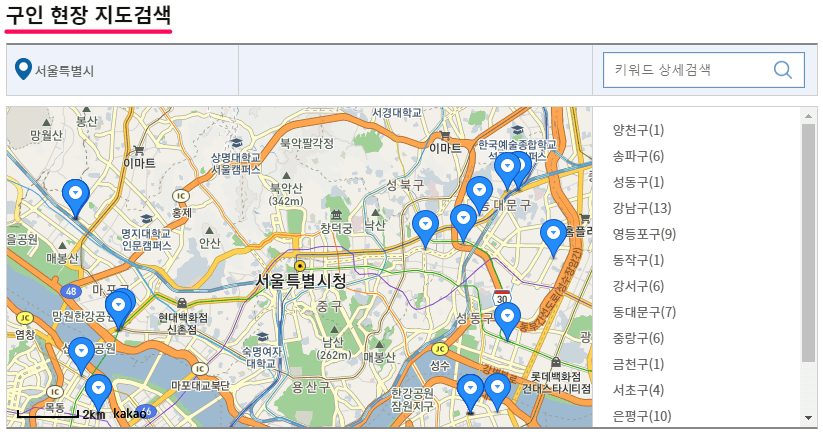This screenshot has width=823, height=434.
Task: Click the scrollbar up arrow
Action: coord(809,115)
